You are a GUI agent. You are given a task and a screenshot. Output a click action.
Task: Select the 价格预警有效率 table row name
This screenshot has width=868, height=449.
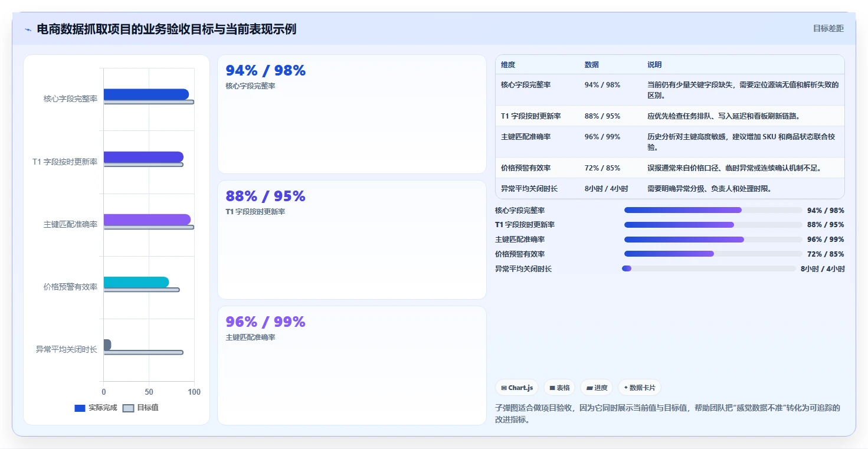pos(526,168)
